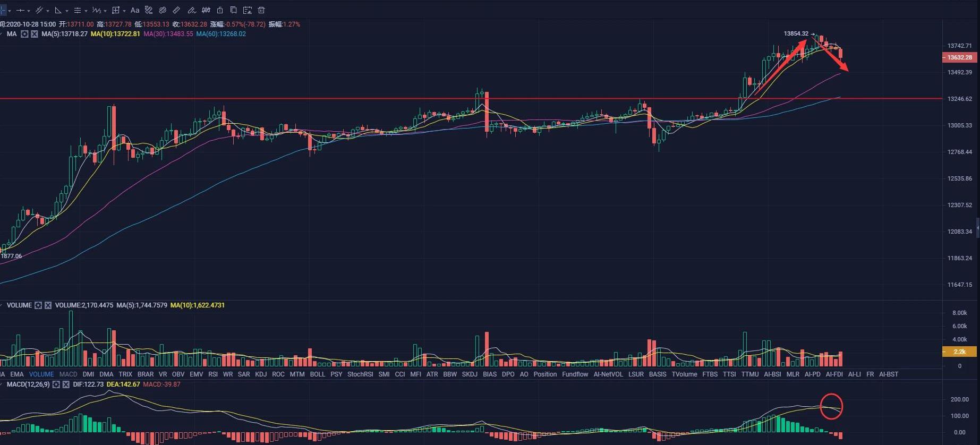980x445 pixels.
Task: Click the candlestick chart style icon
Action: tap(206, 10)
